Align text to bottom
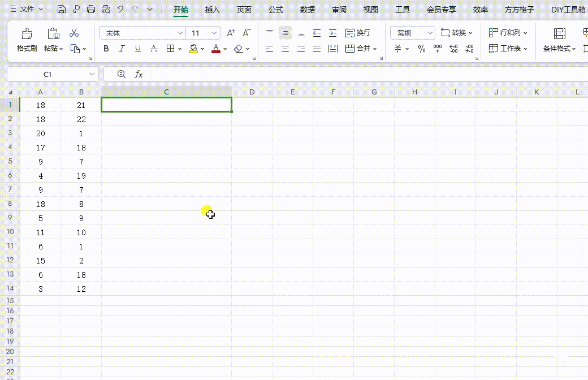This screenshot has height=380, width=588. (x=301, y=33)
